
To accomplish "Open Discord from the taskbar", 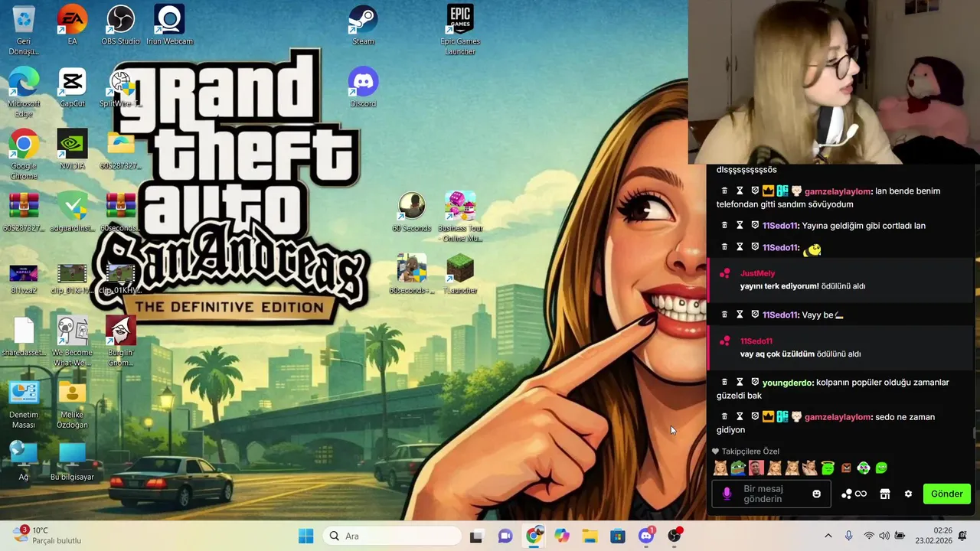I will (646, 536).
